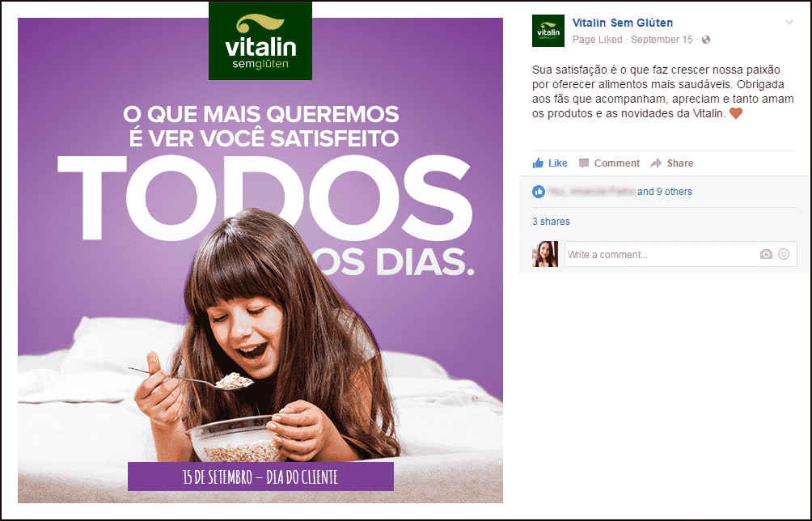Click the Like text button

click(x=558, y=163)
